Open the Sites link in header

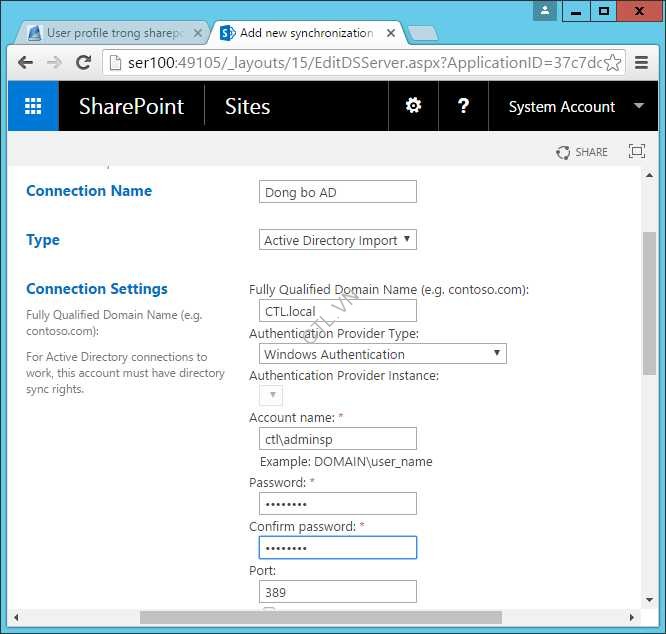tap(247, 107)
